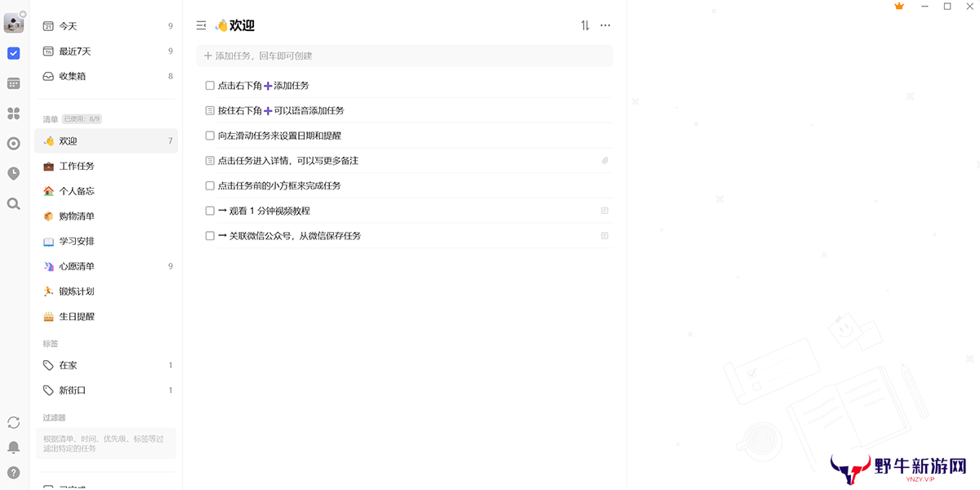Open the 工作任务 list

(x=106, y=166)
